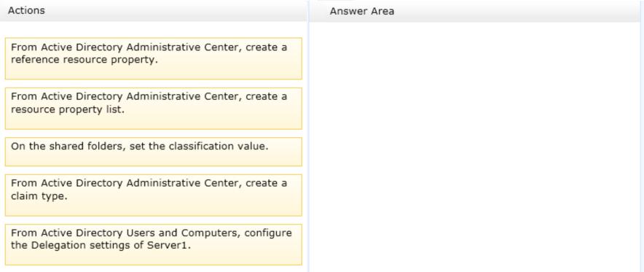This screenshot has width=644, height=272.
Task: Select the 'create a reference resource property' action
Action: click(153, 58)
